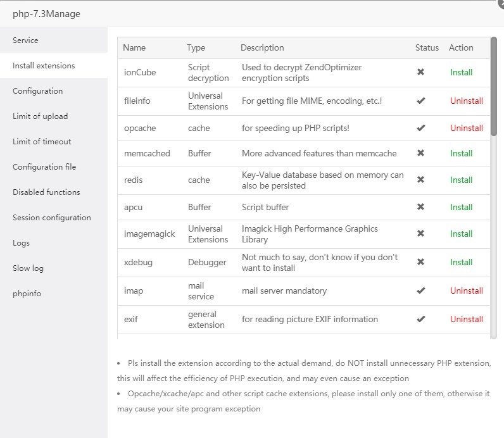
Task: Click the imap installed checkmark icon
Action: click(x=420, y=291)
